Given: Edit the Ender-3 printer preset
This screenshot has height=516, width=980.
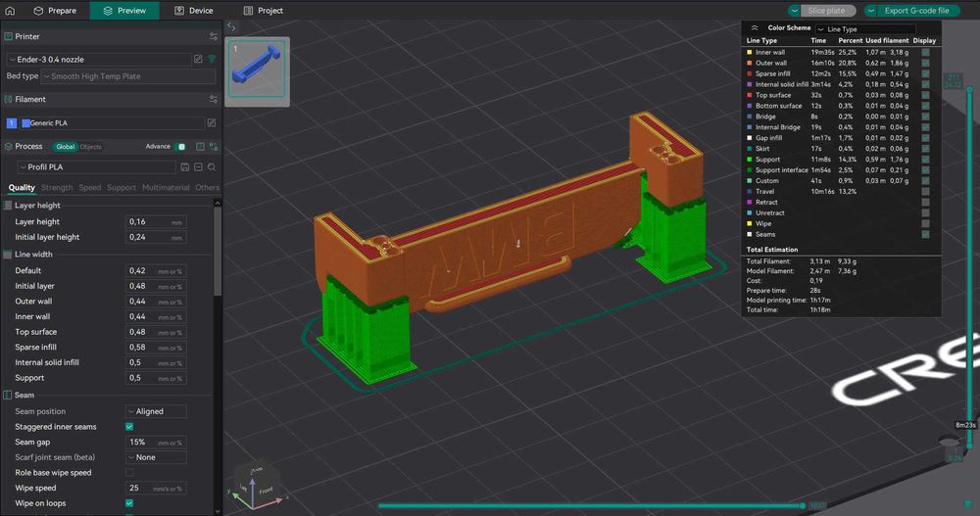Looking at the screenshot, I should click(198, 60).
